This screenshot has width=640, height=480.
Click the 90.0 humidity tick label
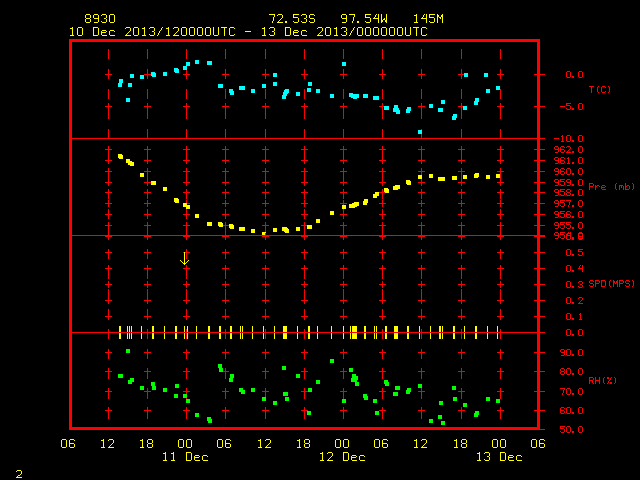571,353
